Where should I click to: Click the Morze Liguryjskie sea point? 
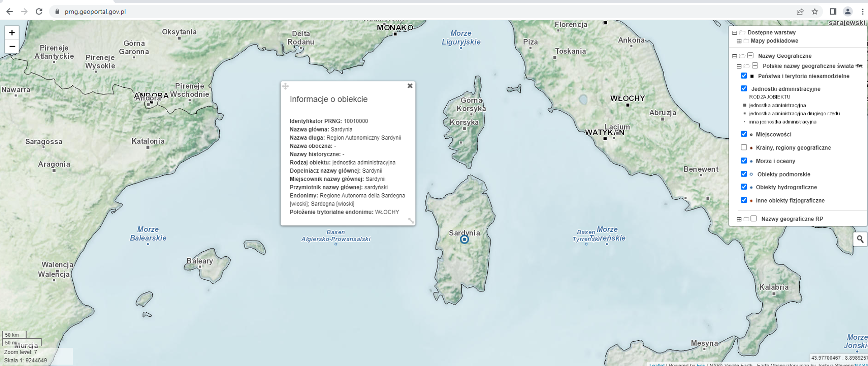tap(461, 47)
